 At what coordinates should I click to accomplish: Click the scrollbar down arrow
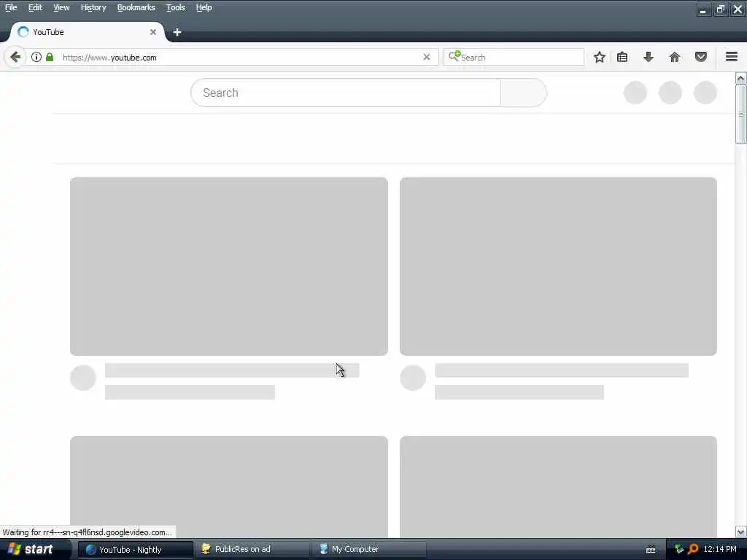740,532
